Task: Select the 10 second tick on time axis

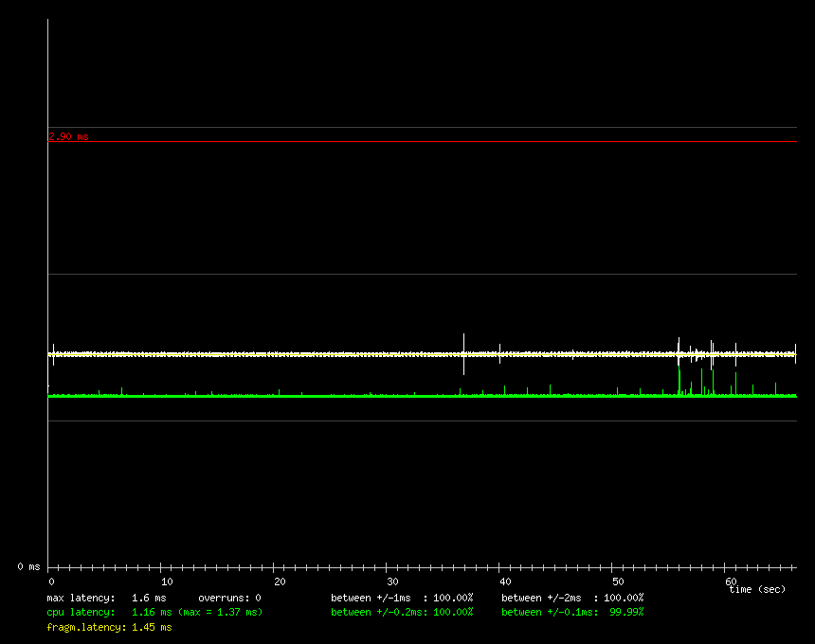Action: 167,581
